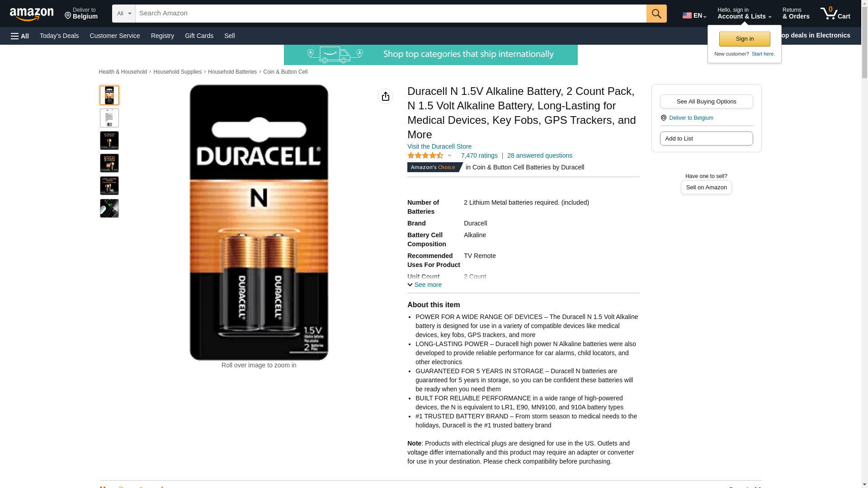Screen dimensions: 868x488
Task: Open Gift Cards in navigation bar
Action: pos(199,36)
